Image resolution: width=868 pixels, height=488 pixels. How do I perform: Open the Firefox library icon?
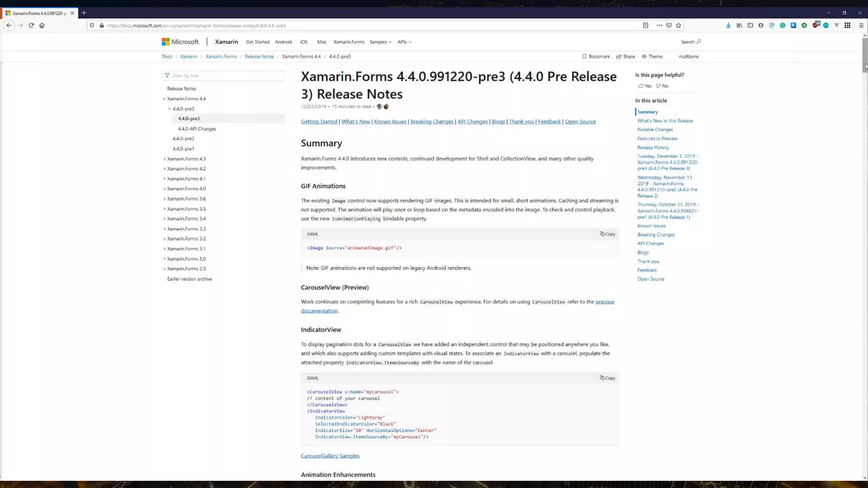(739, 25)
